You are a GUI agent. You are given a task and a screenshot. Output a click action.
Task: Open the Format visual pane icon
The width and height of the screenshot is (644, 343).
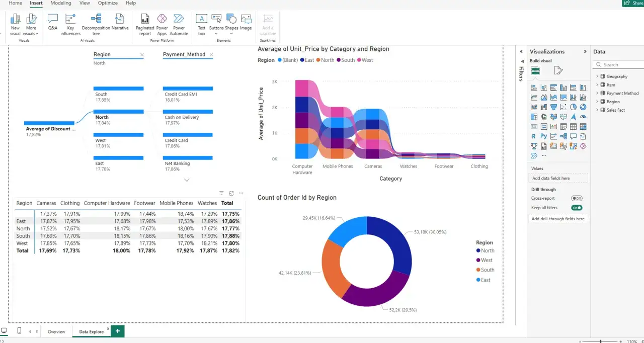pyautogui.click(x=558, y=70)
